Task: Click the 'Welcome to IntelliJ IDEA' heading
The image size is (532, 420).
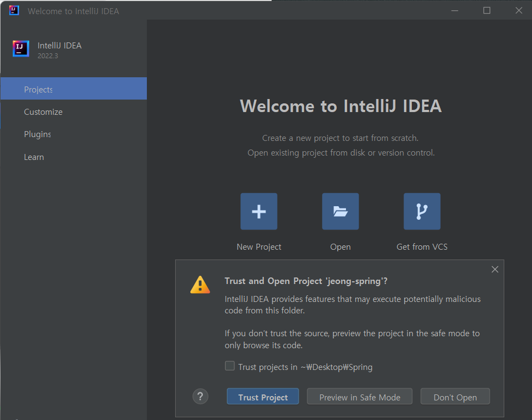Action: (341, 106)
